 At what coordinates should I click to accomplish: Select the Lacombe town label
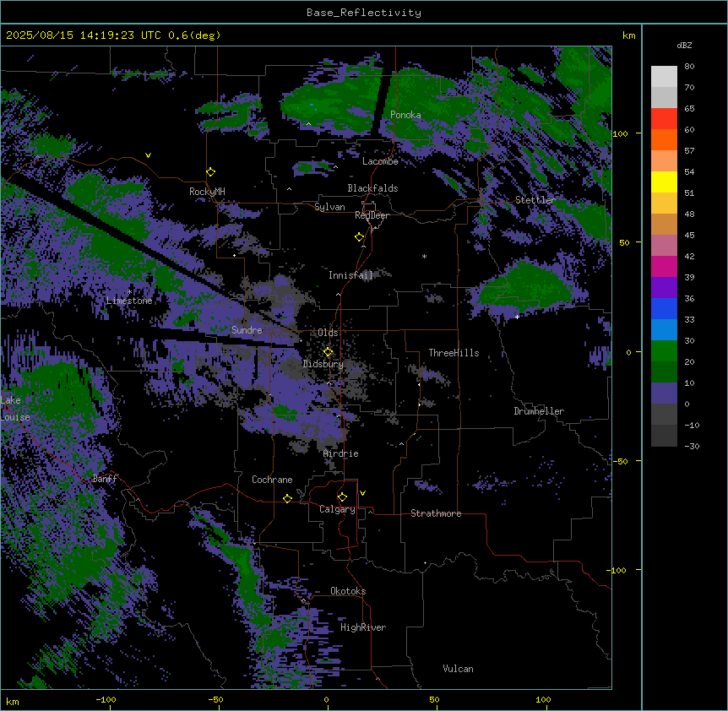tap(380, 161)
